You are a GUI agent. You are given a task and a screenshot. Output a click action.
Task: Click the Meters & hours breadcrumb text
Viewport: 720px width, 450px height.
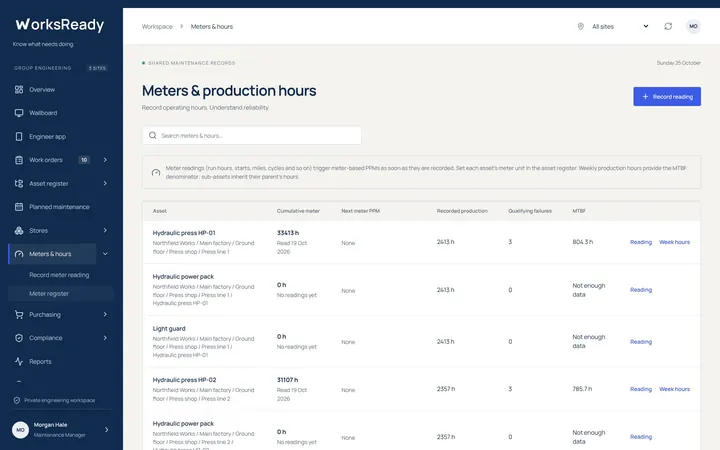(212, 27)
